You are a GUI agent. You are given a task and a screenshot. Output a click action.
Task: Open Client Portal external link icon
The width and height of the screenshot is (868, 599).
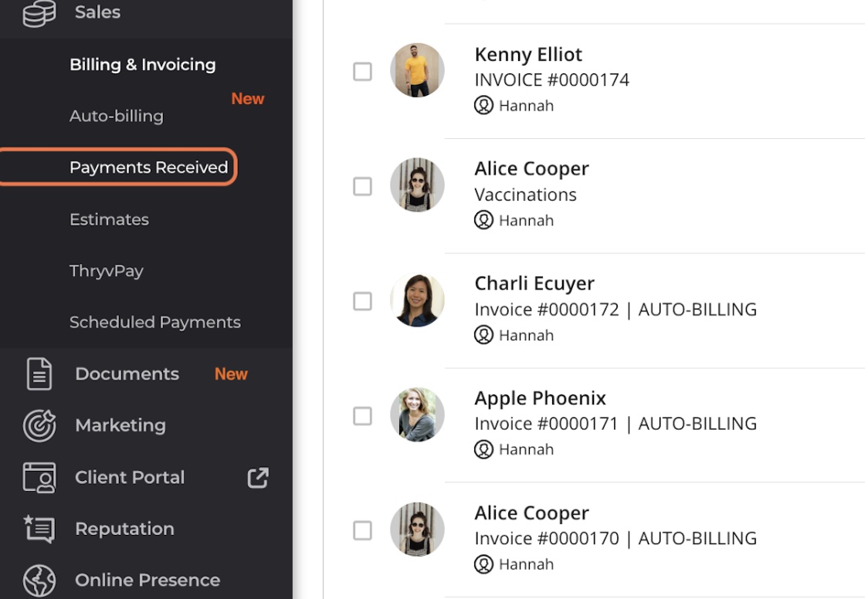pos(258,477)
